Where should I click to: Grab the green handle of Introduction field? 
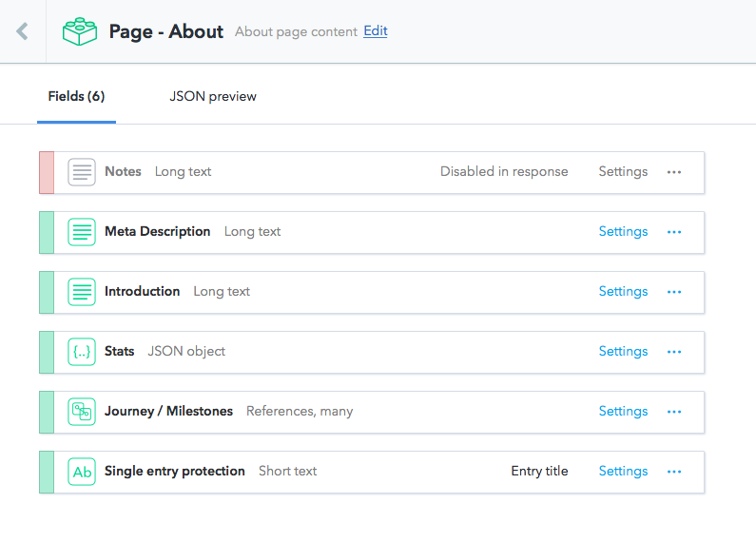pos(47,292)
